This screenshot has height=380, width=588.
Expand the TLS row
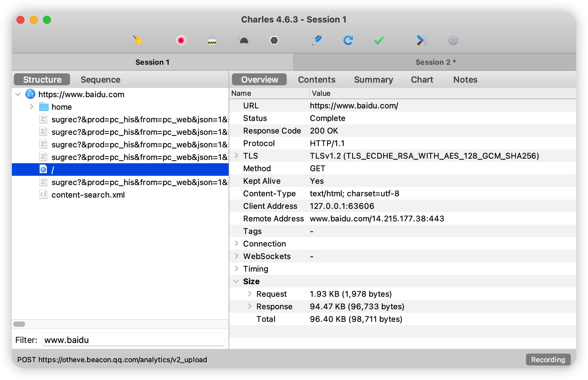pyautogui.click(x=237, y=156)
